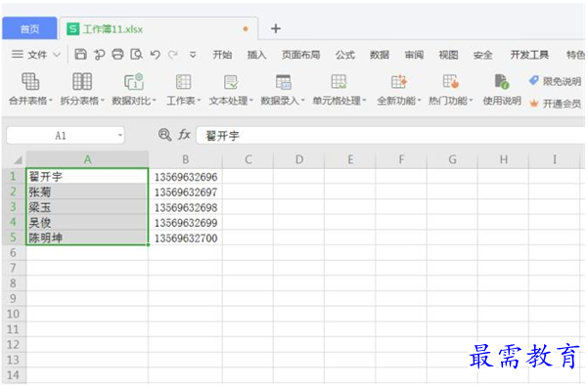Click the export to PDF icon

[99, 55]
